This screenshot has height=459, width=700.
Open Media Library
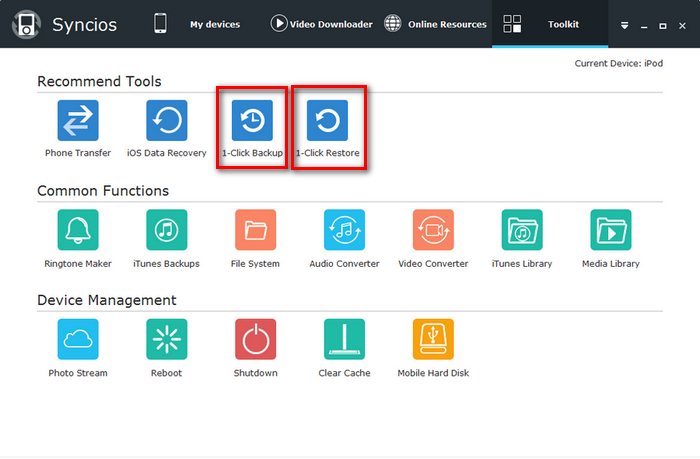pyautogui.click(x=611, y=230)
